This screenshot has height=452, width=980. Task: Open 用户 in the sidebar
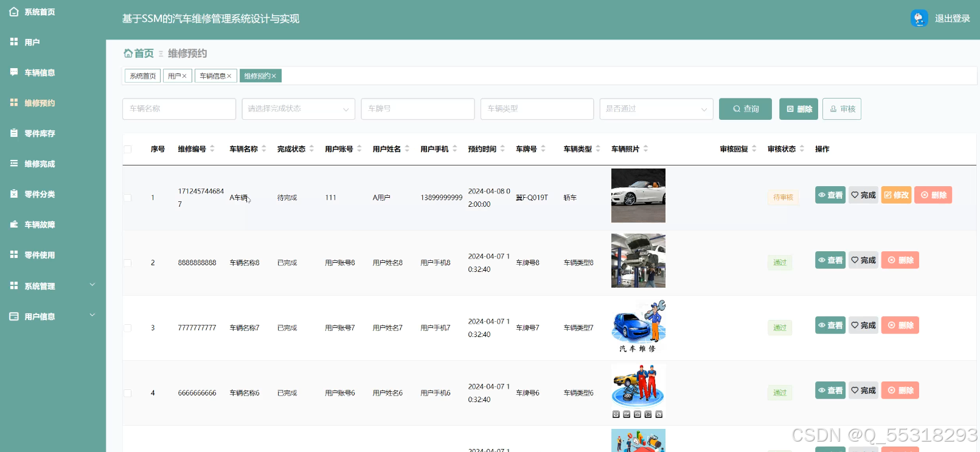coord(32,43)
